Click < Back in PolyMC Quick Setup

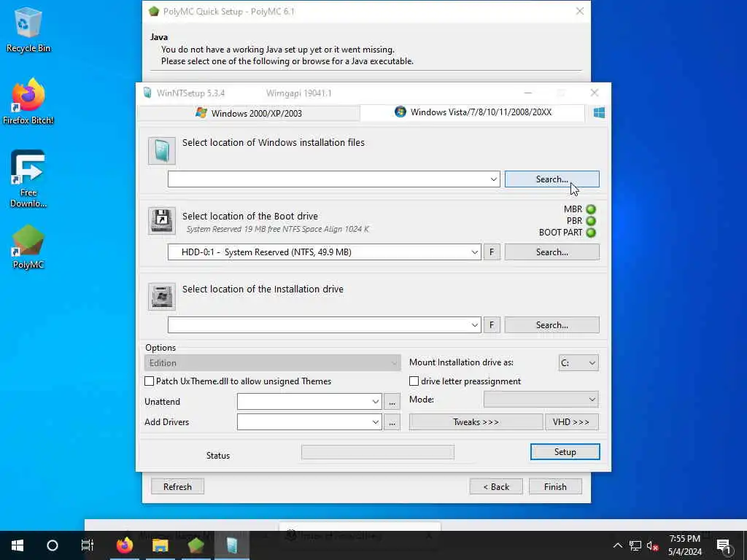point(496,486)
